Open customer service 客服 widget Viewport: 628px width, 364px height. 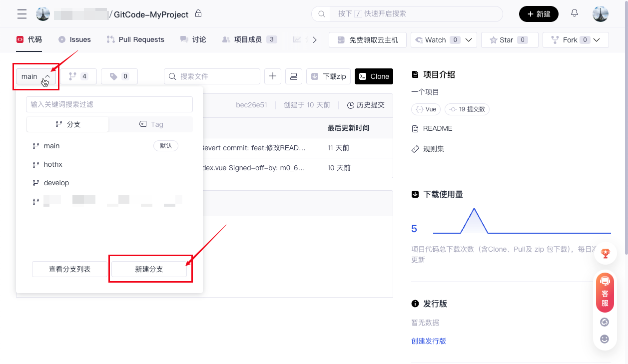click(x=605, y=293)
